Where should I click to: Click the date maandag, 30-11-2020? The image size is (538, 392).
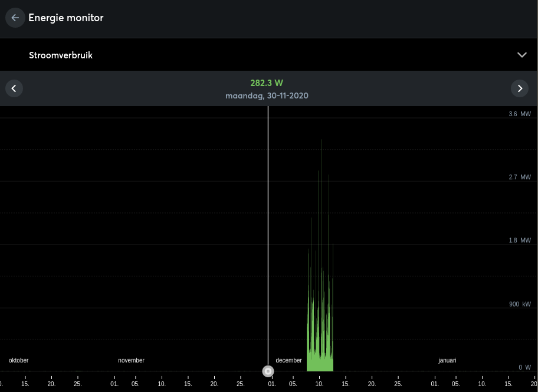[x=267, y=95]
